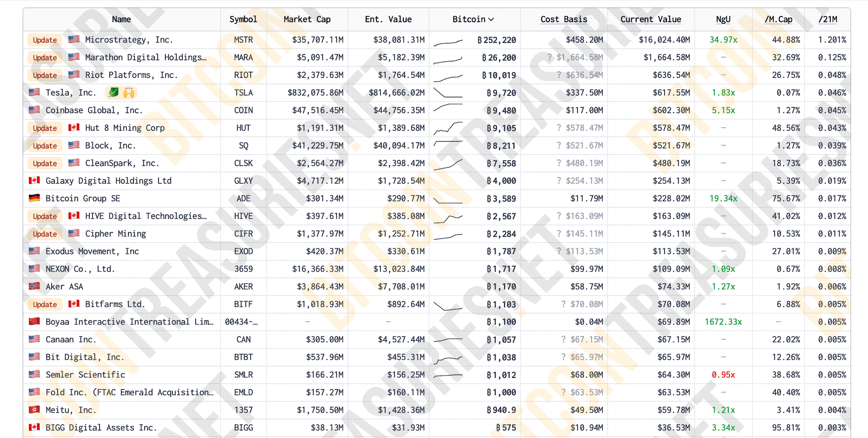The height and width of the screenshot is (438, 868).
Task: Click Update button for CleanSpark, Inc.
Action: (x=45, y=163)
